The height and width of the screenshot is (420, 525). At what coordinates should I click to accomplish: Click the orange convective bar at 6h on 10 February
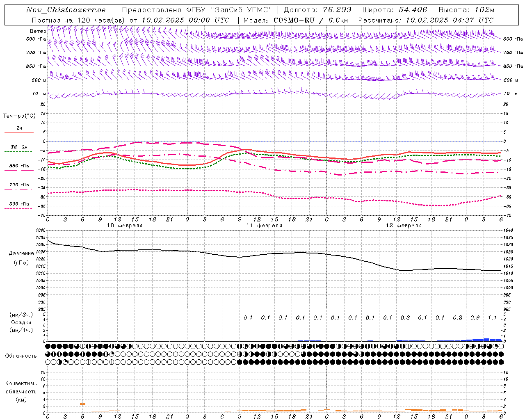point(82,404)
